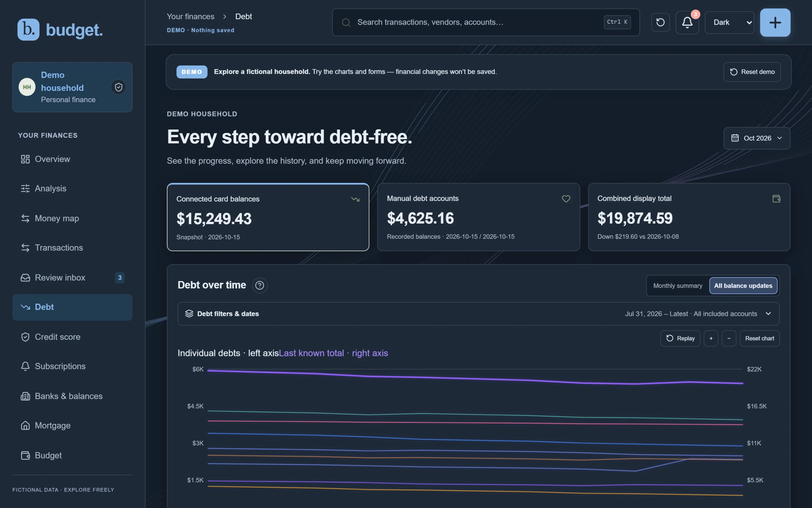Click Your finances breadcrumb link
Image resolution: width=812 pixels, height=508 pixels.
pos(191,17)
